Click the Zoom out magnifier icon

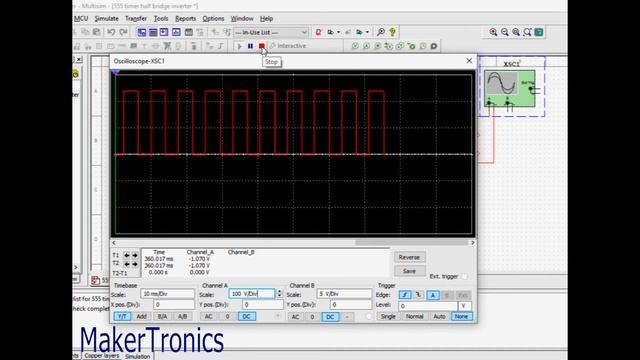click(x=505, y=32)
